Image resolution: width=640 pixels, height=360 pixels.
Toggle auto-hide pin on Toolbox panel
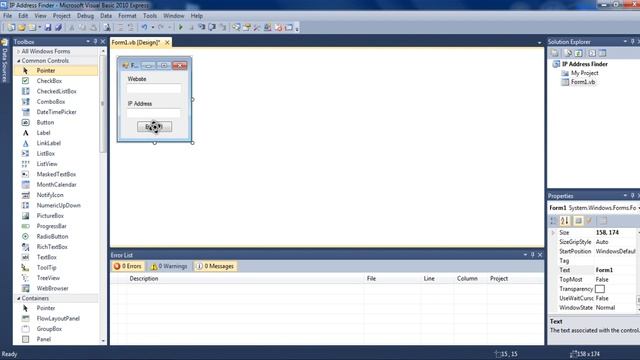point(95,42)
